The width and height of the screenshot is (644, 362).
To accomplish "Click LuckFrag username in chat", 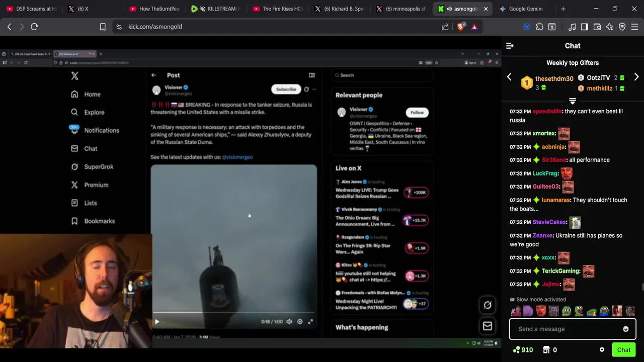I will pyautogui.click(x=545, y=173).
